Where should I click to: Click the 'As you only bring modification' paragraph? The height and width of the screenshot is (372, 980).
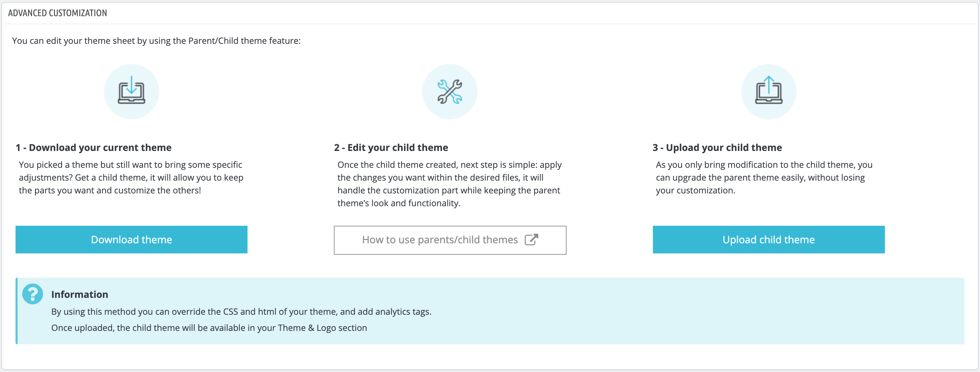click(x=764, y=178)
